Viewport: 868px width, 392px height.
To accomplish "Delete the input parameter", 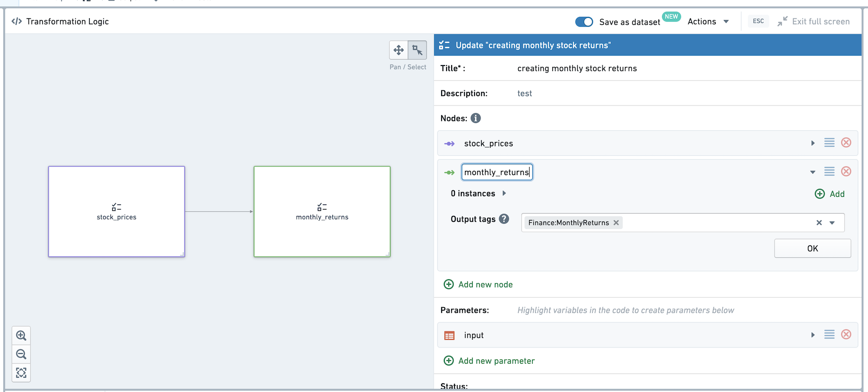I will pyautogui.click(x=846, y=334).
